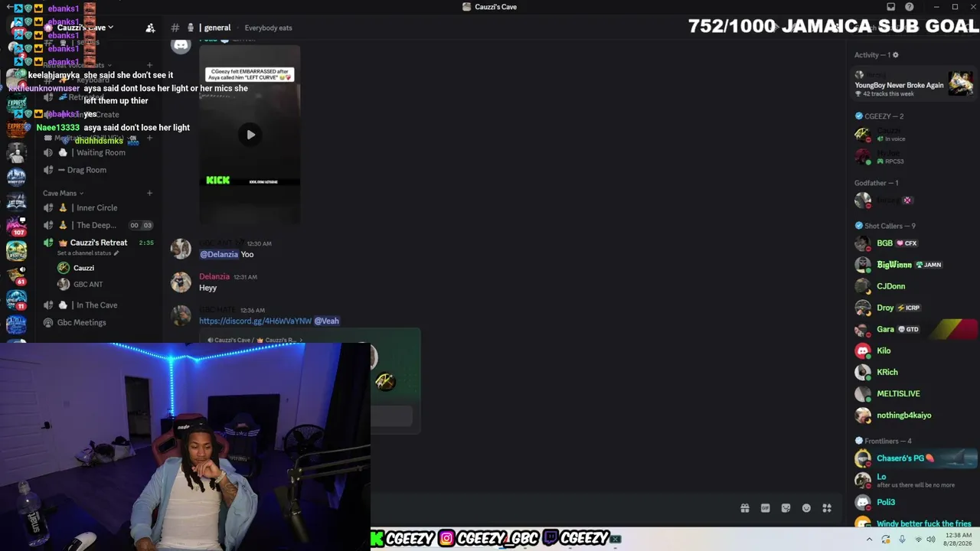Open member KRich in the member list

click(914, 372)
